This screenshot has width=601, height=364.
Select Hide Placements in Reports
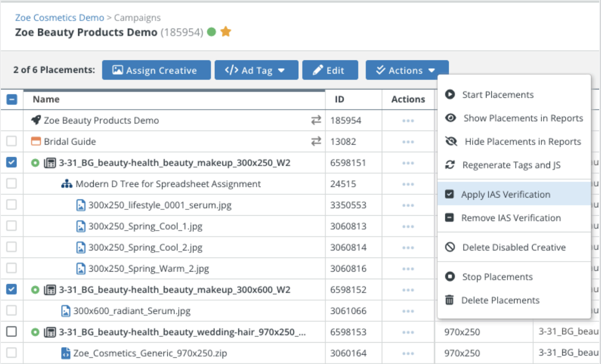(514, 142)
